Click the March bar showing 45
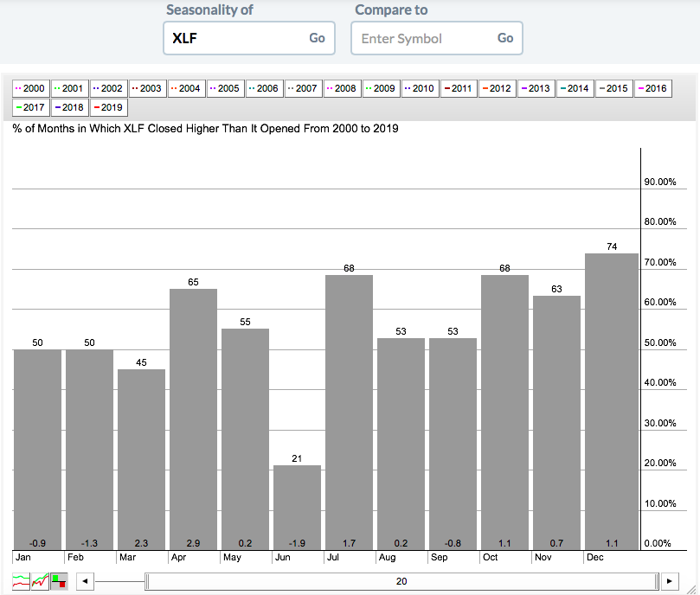Image resolution: width=700 pixels, height=595 pixels. click(141, 460)
